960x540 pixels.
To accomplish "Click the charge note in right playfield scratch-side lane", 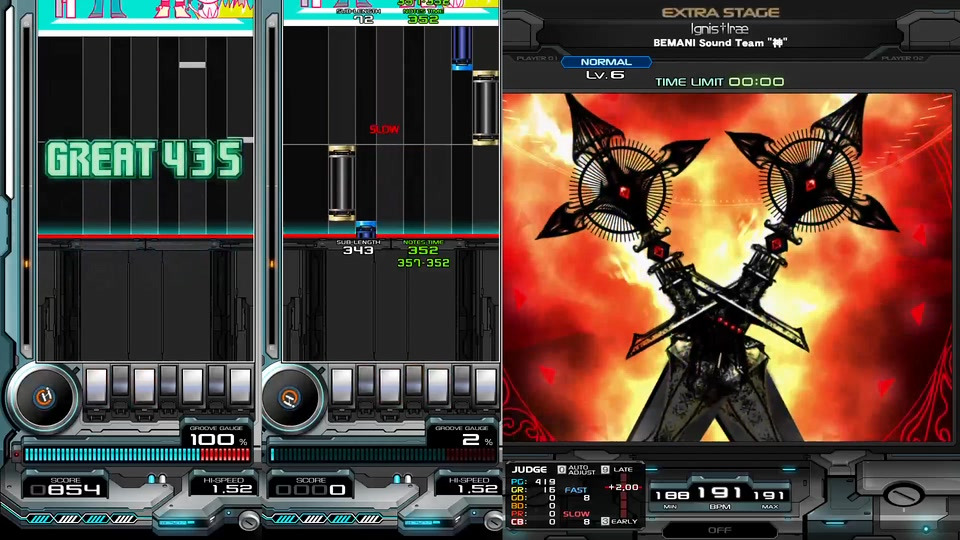I will (341, 183).
